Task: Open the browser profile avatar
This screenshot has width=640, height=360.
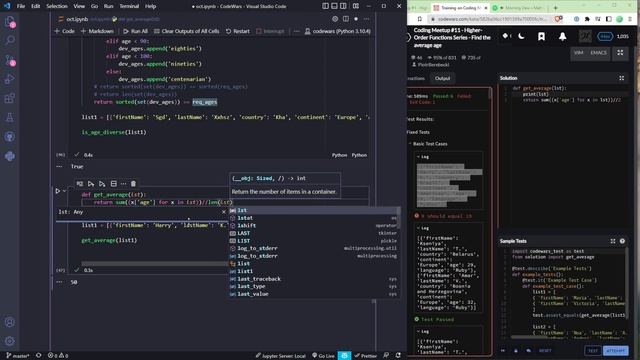Action: pos(619,19)
